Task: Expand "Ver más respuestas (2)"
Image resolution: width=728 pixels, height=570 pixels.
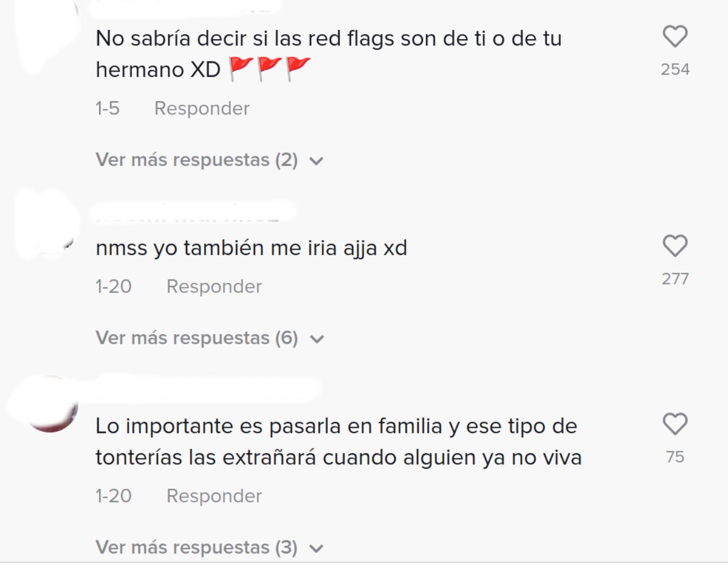Action: click(209, 160)
